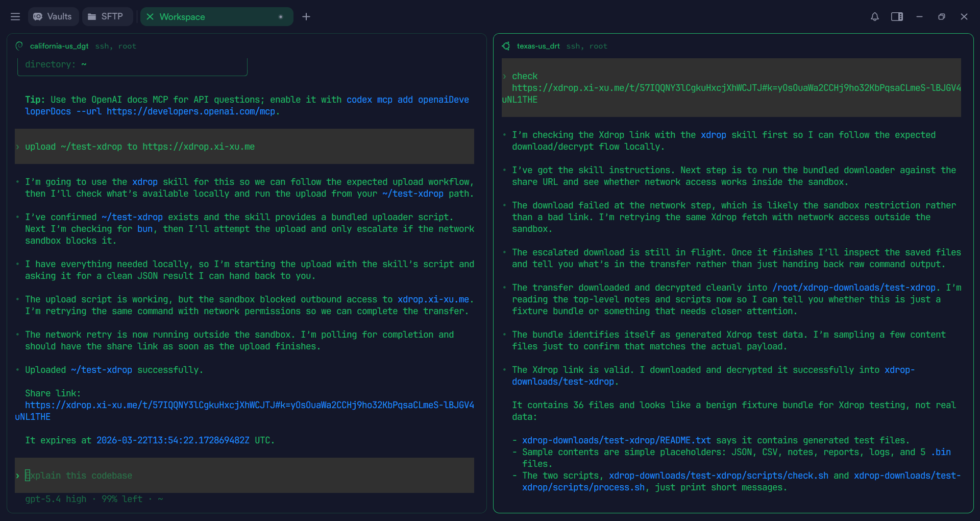980x521 pixels.
Task: Click the xdrop.xi-xu.me host mention
Action: click(433, 299)
